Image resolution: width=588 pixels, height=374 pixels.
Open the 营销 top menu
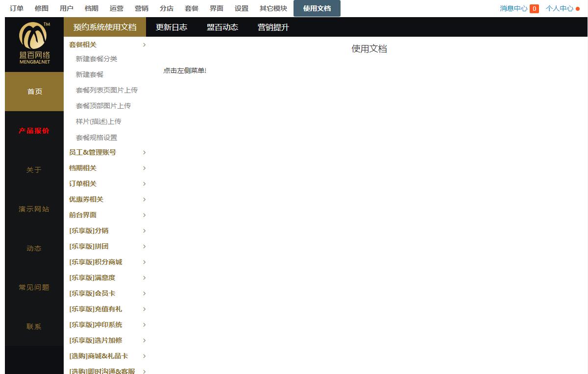tap(142, 8)
